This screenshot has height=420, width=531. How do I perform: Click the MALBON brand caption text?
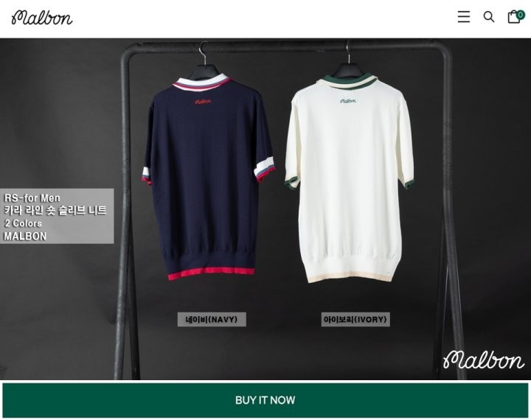pyautogui.click(x=25, y=237)
